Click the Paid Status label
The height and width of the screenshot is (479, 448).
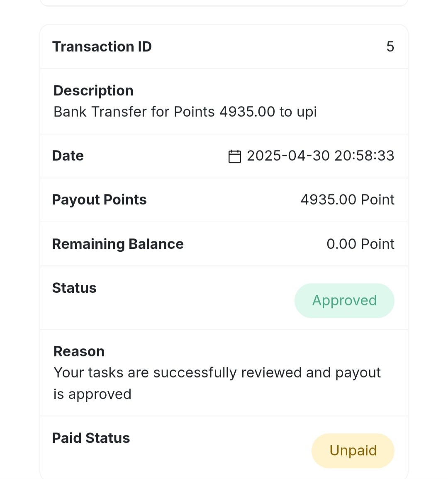[91, 438]
